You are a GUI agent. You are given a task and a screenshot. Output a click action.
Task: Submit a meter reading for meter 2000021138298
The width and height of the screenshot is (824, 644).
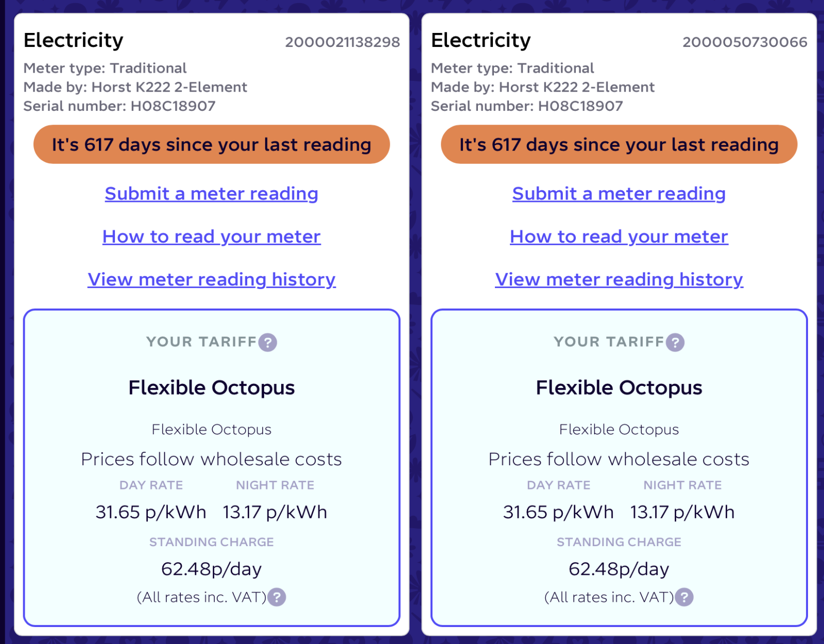[212, 194]
